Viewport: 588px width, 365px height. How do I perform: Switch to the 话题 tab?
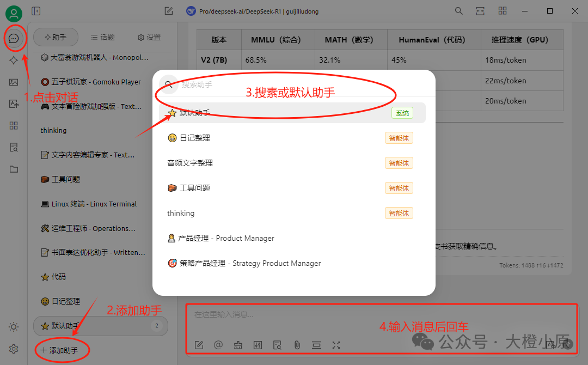(x=103, y=37)
